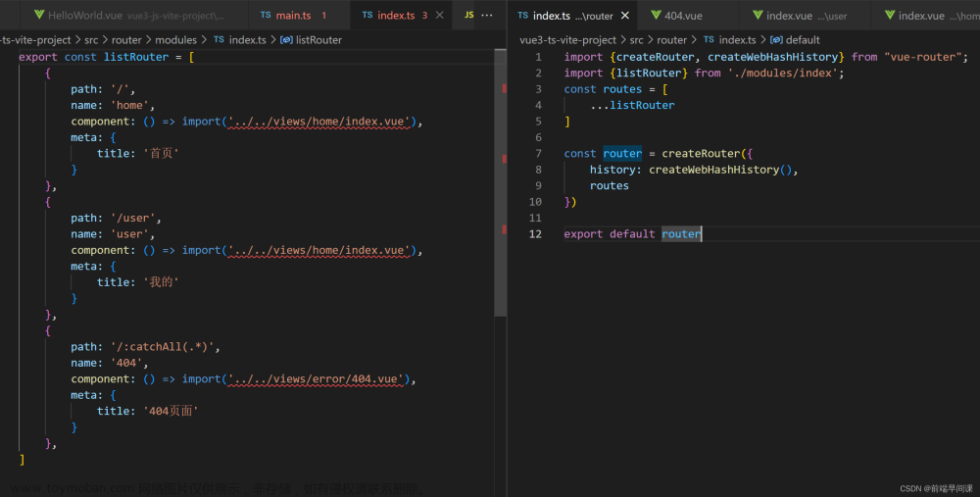Click the name: '404' line

110,363
